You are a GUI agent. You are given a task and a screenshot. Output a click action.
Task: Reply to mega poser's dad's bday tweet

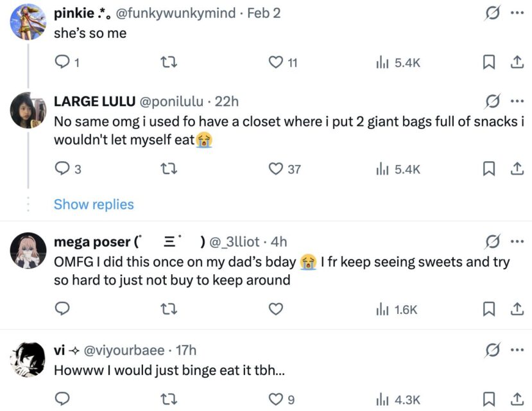63,310
